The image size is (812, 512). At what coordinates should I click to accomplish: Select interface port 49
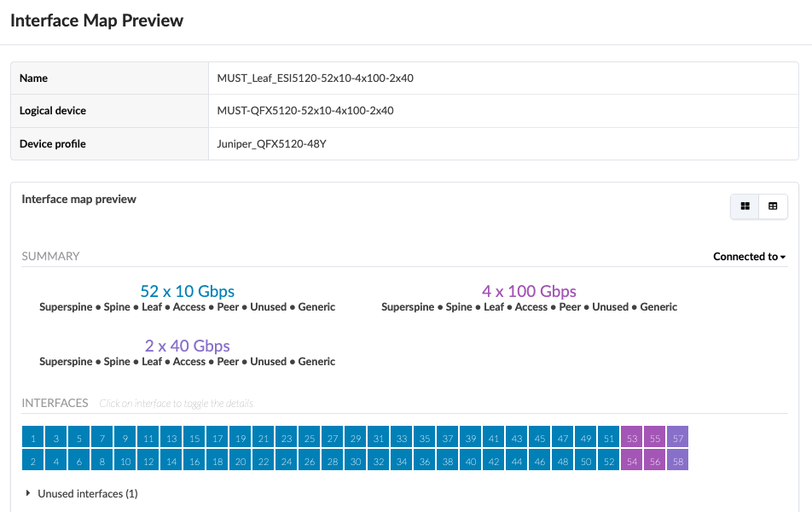586,437
